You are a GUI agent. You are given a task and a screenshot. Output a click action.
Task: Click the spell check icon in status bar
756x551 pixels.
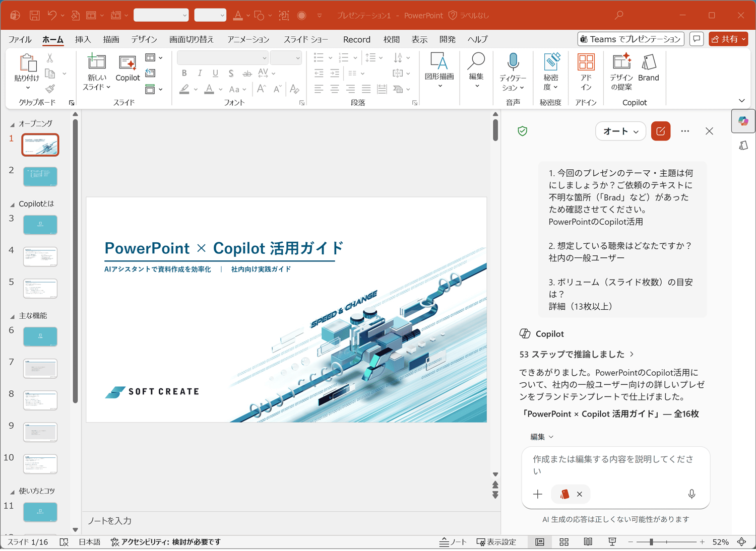pyautogui.click(x=64, y=542)
